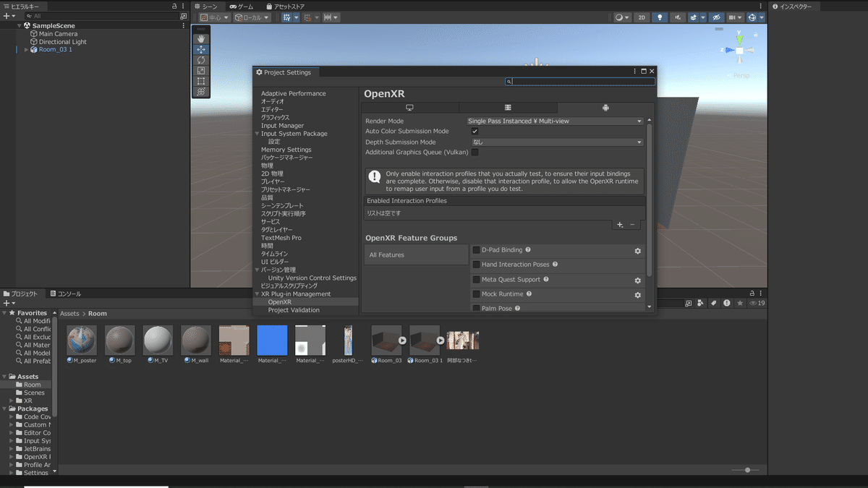This screenshot has height=488, width=868.
Task: Remove interaction profile with minus button
Action: 632,225
